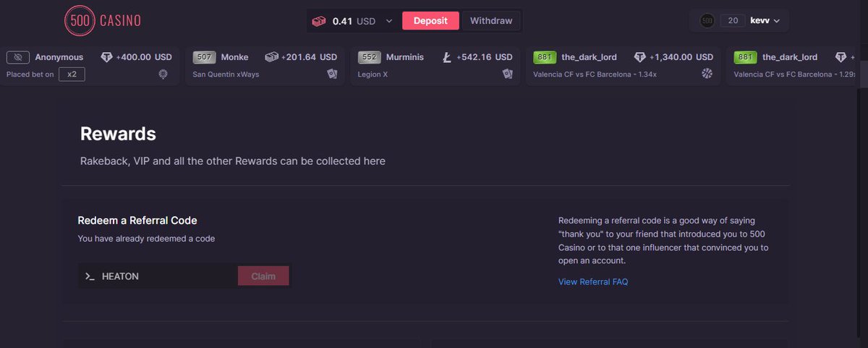This screenshot has height=348, width=868.
Task: Click the +1,340.00 USD win amount
Action: click(x=681, y=57)
